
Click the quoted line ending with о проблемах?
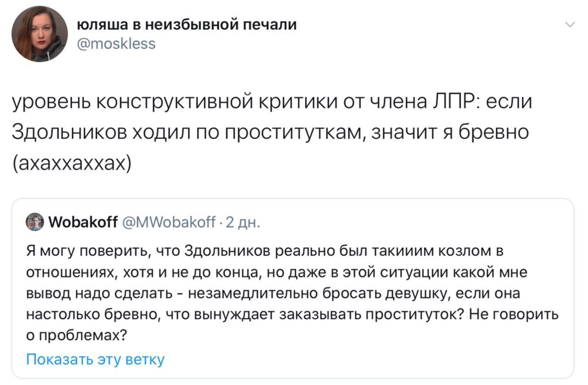click(77, 335)
